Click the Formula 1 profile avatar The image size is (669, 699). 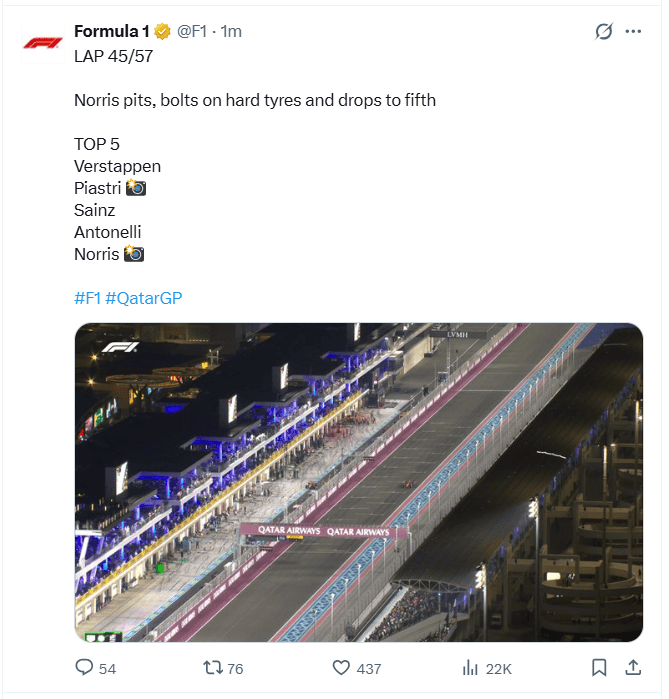(43, 43)
